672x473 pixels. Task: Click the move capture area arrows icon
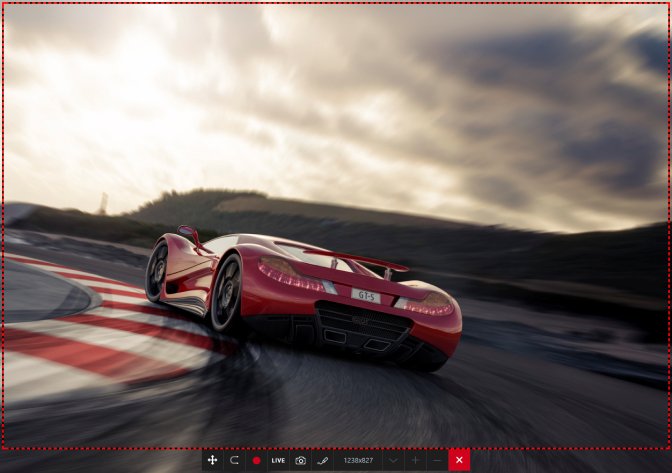(x=213, y=460)
